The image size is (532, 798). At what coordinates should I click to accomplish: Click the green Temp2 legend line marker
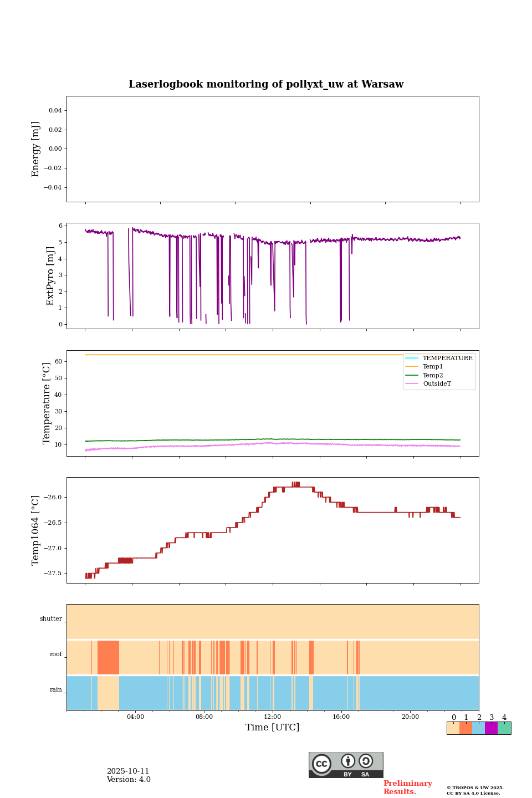tap(412, 375)
